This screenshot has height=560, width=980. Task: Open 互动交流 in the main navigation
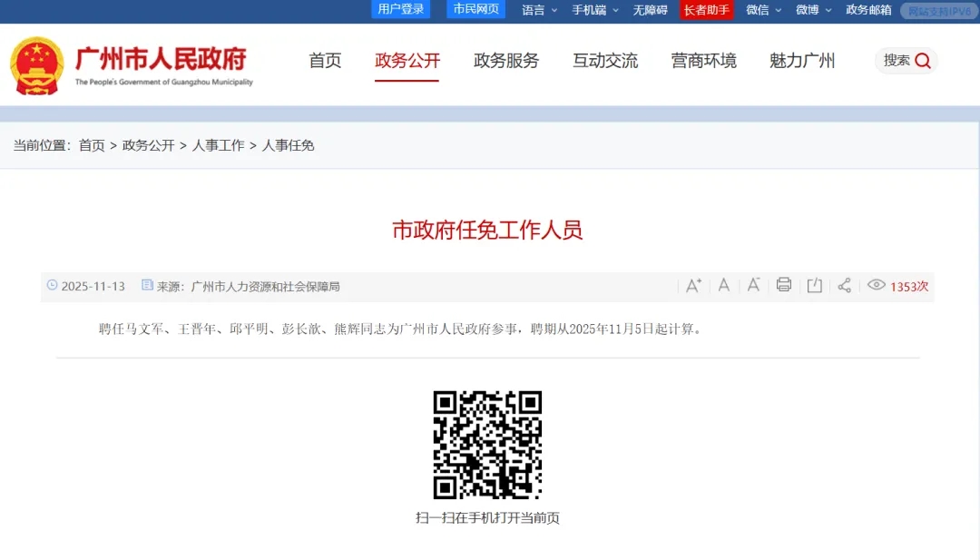605,61
